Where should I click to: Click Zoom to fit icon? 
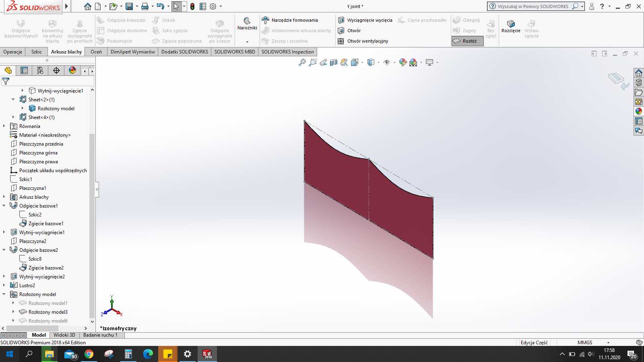(x=302, y=62)
